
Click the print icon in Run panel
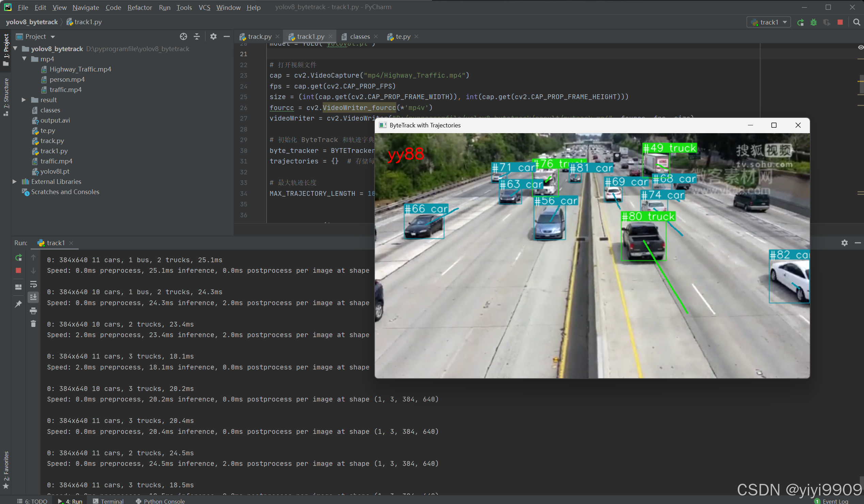pyautogui.click(x=33, y=311)
